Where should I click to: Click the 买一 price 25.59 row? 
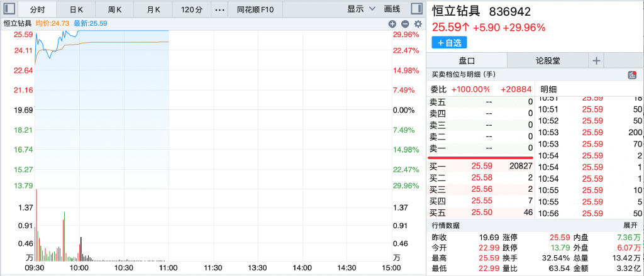[x=480, y=167]
